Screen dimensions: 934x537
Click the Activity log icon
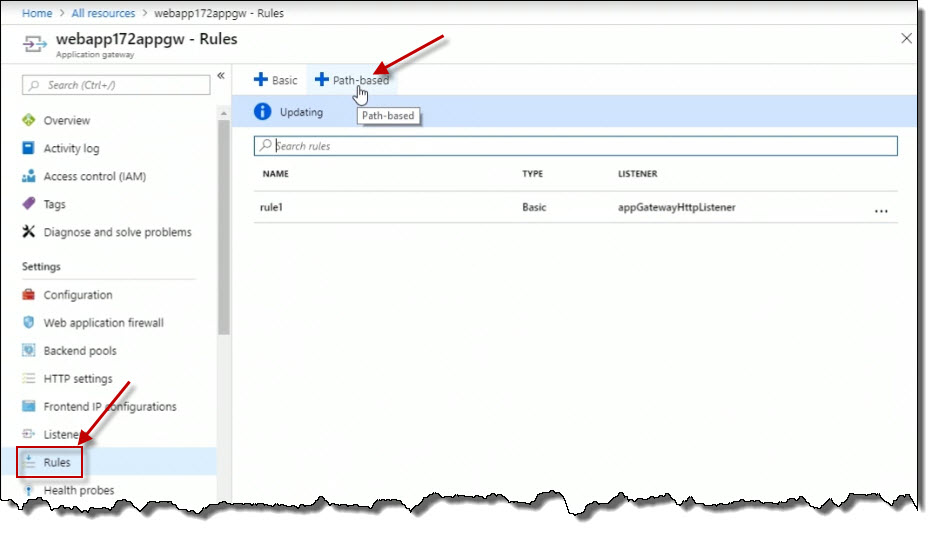tap(29, 148)
